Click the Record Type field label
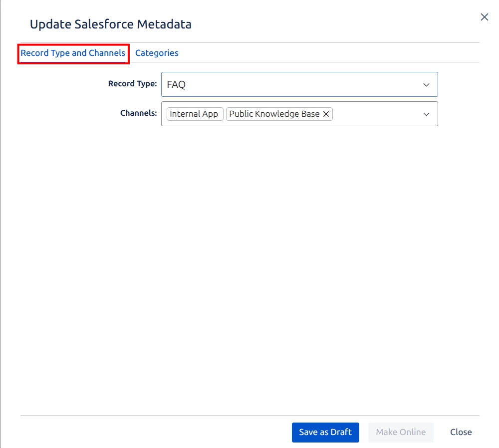Viewport: 499px width, 448px height. [x=132, y=84]
